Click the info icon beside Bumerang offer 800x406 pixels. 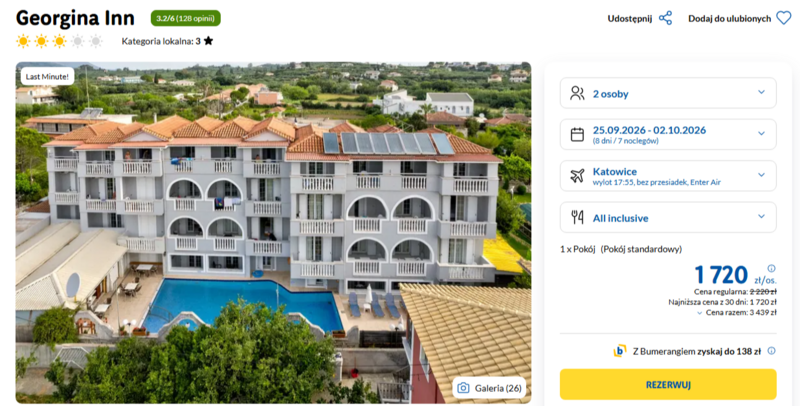(x=771, y=351)
